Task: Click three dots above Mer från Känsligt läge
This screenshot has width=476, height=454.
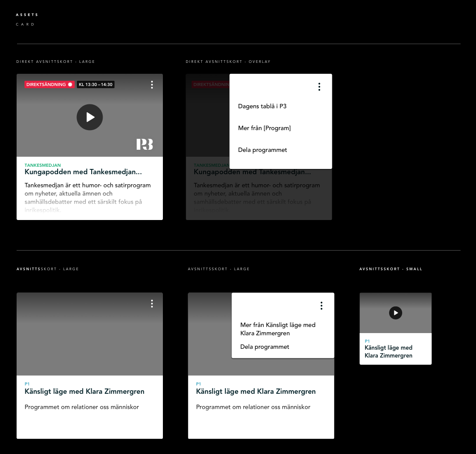Action: pos(321,306)
